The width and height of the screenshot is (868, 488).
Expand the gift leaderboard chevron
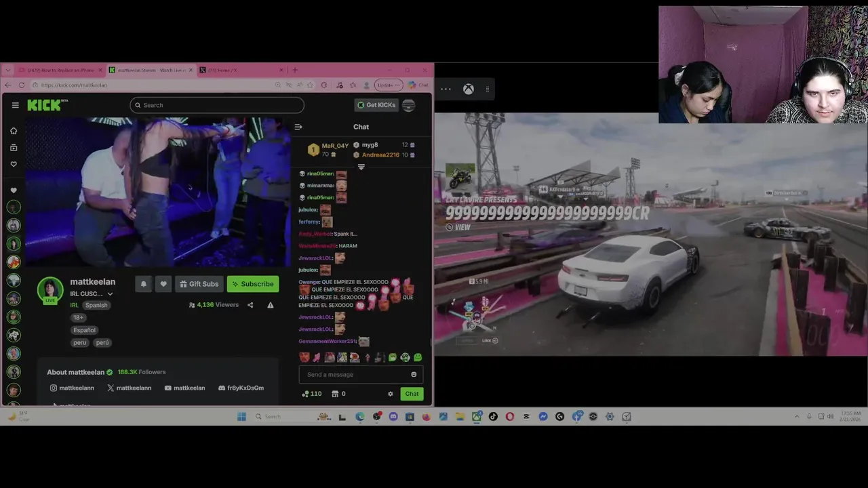361,167
